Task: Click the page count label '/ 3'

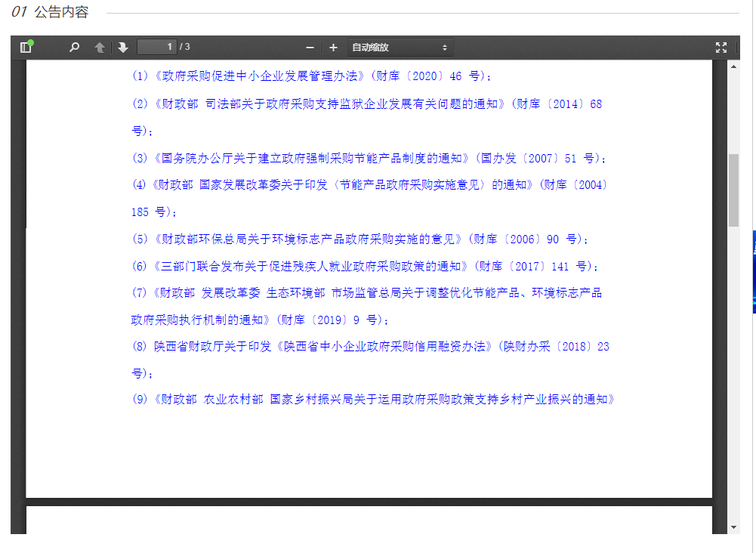Action: click(185, 48)
